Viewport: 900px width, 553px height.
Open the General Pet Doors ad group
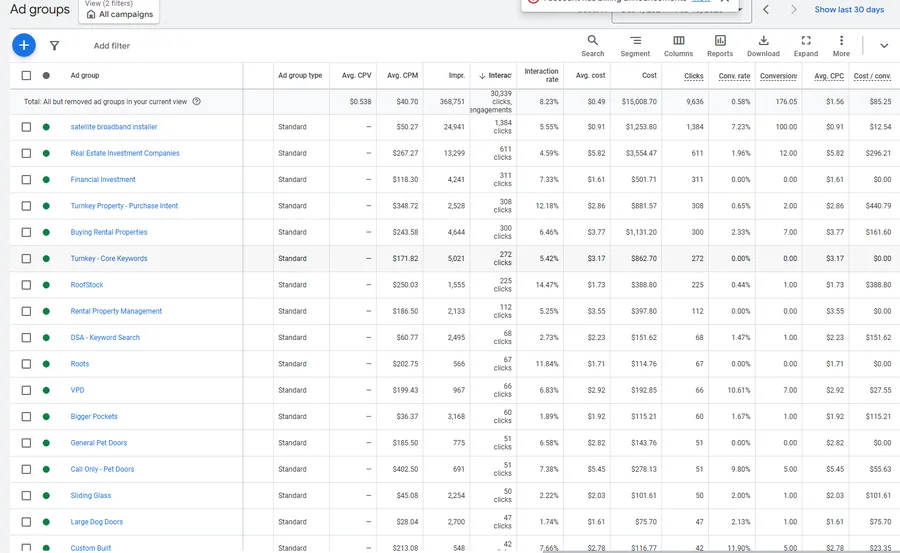pos(99,443)
